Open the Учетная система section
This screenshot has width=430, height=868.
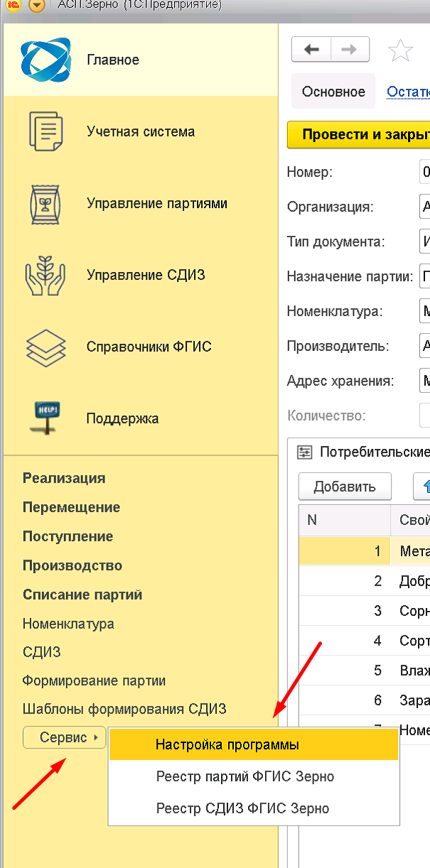click(x=140, y=131)
